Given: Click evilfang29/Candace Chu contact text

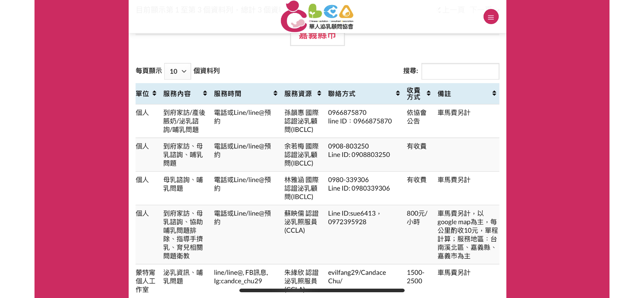Looking at the screenshot, I should tap(357, 277).
